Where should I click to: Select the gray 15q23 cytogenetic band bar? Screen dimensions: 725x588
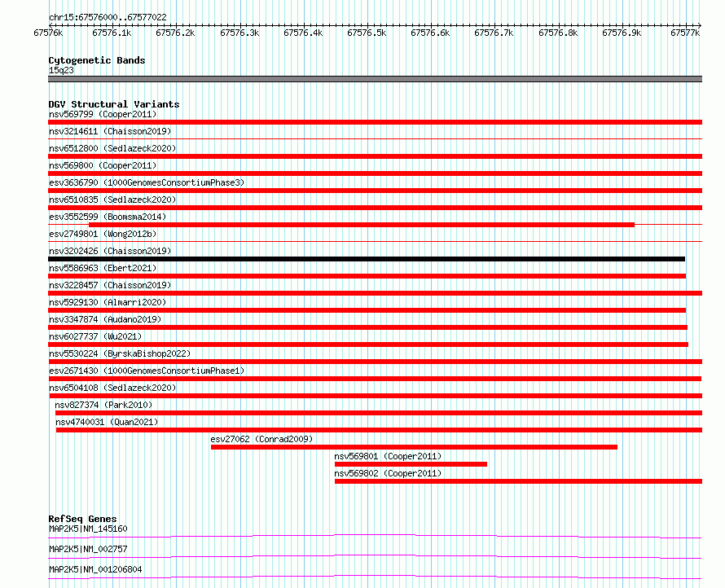(375, 79)
